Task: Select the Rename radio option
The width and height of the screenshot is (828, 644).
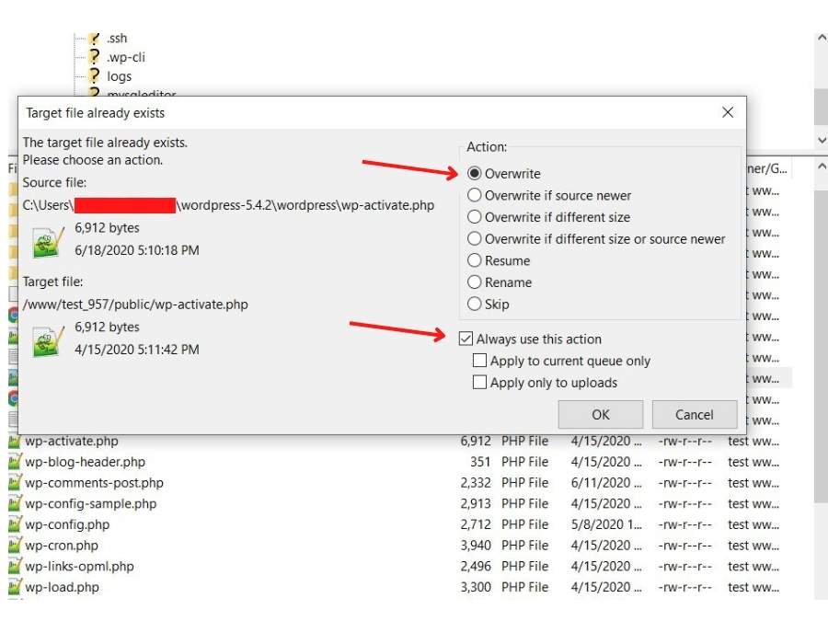Action: [500, 282]
